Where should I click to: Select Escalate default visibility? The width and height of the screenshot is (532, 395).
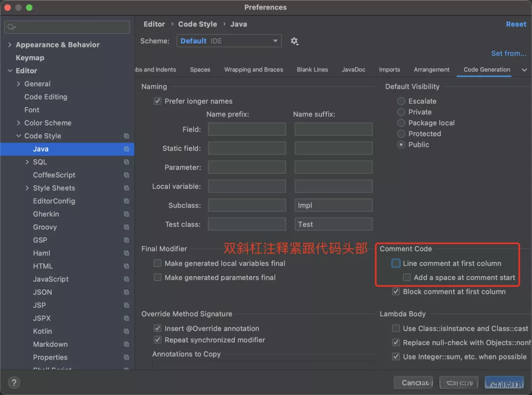point(401,101)
